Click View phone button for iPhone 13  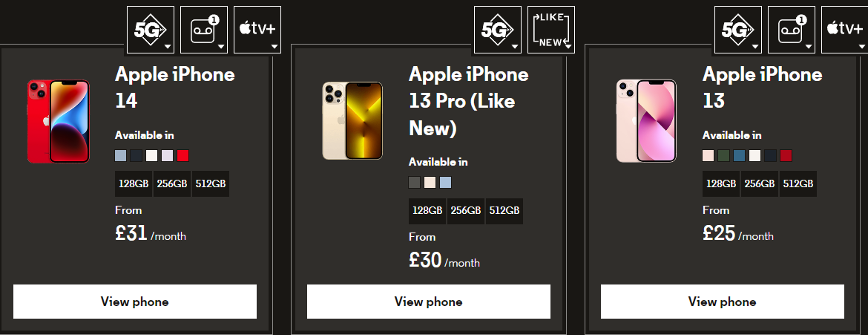tap(723, 302)
